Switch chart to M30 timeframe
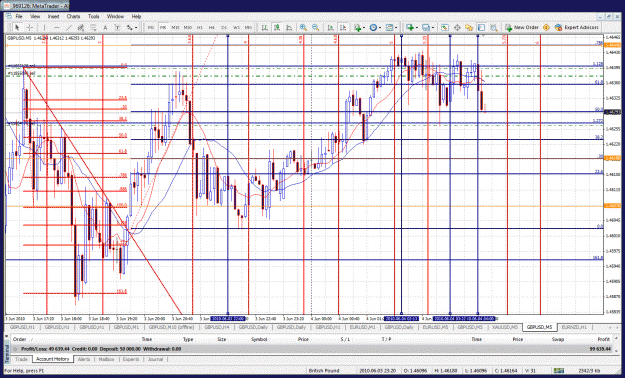The height and width of the screenshot is (378, 625). pos(188,28)
